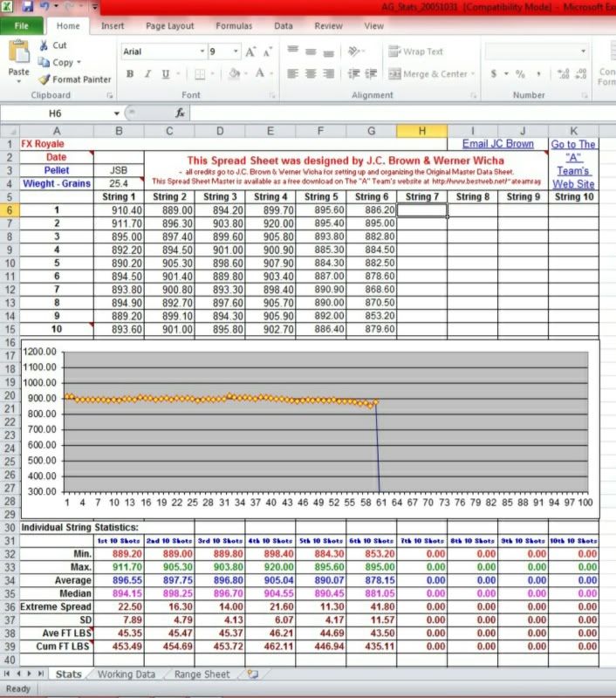Click the Save icon in quick access toolbar
Viewport: 616px width, 698px height.
pos(28,6)
